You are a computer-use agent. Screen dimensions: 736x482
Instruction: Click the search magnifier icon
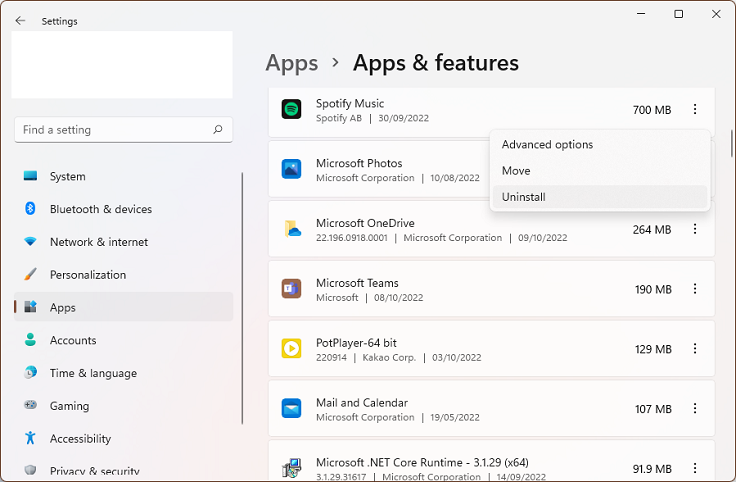pyautogui.click(x=218, y=130)
